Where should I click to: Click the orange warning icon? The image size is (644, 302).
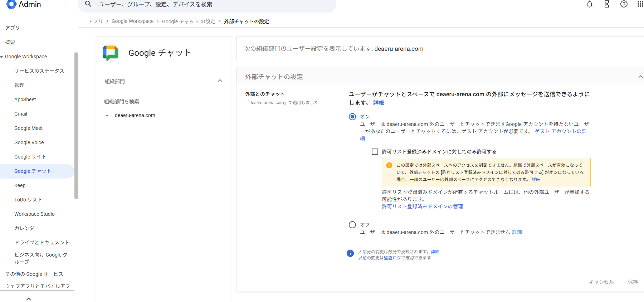click(389, 165)
